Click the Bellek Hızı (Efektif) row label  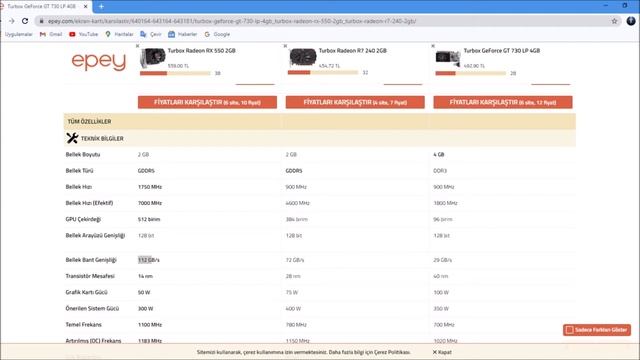click(x=89, y=203)
